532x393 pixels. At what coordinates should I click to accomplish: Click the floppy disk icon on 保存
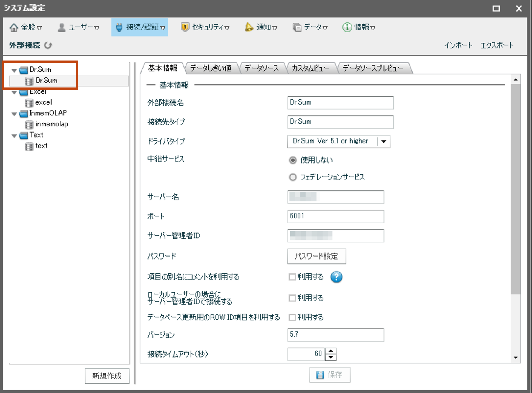(320, 375)
